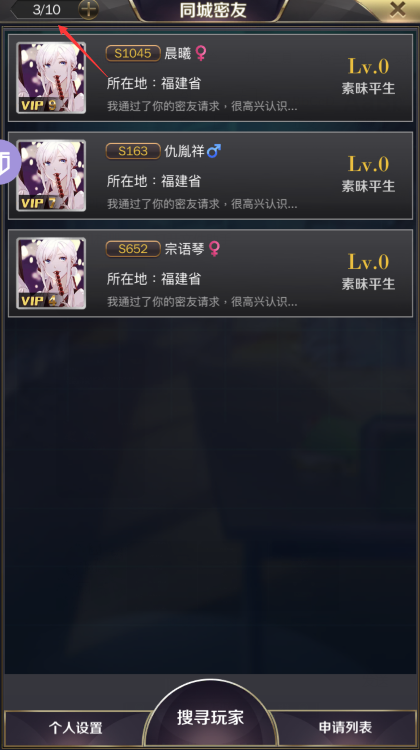Select the S652 server badge

click(133, 249)
